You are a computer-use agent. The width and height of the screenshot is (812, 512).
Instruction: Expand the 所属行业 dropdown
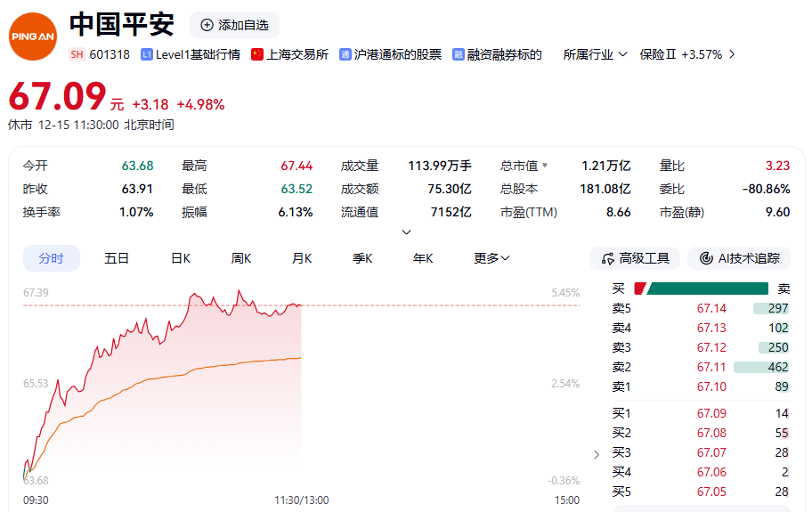coord(621,54)
